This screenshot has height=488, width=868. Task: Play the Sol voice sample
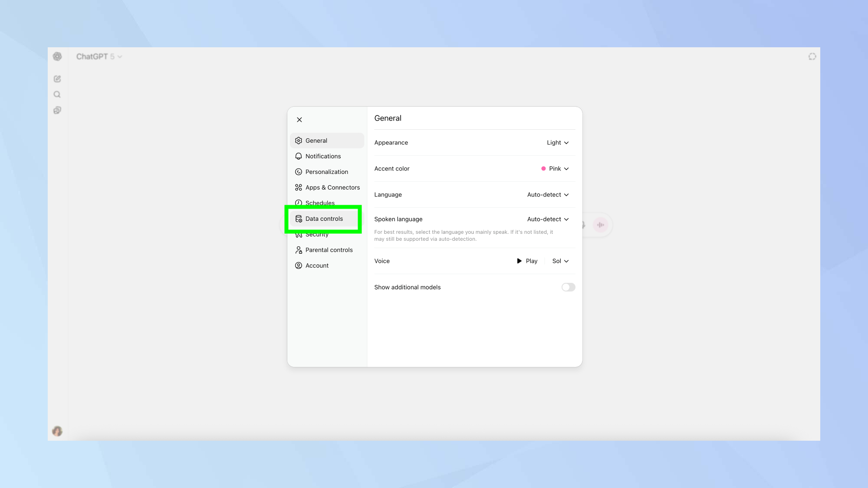[x=527, y=261]
